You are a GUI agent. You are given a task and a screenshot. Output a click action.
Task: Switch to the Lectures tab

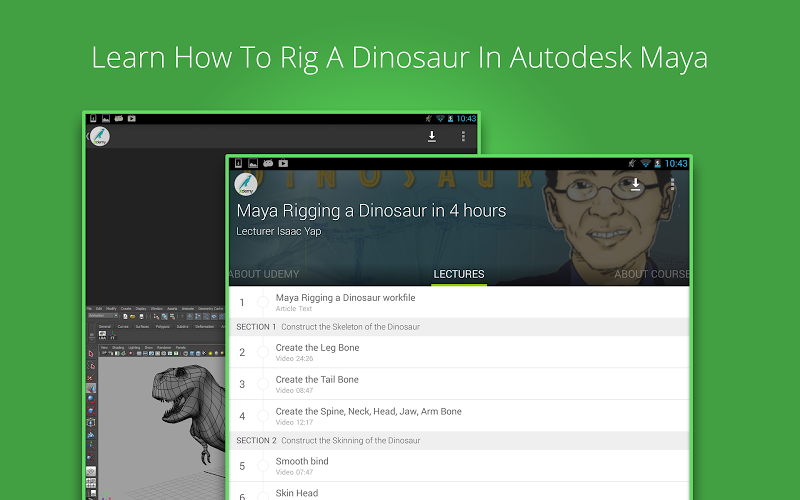tap(459, 274)
